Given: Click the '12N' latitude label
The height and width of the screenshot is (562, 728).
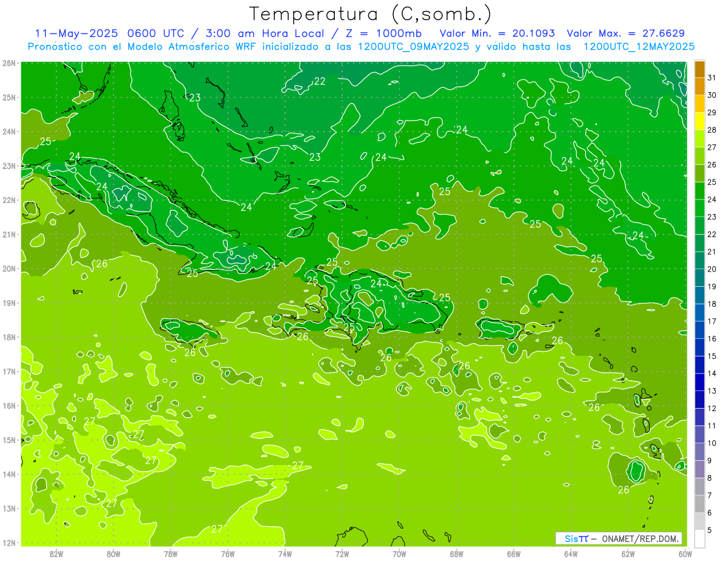Looking at the screenshot, I should point(9,543).
